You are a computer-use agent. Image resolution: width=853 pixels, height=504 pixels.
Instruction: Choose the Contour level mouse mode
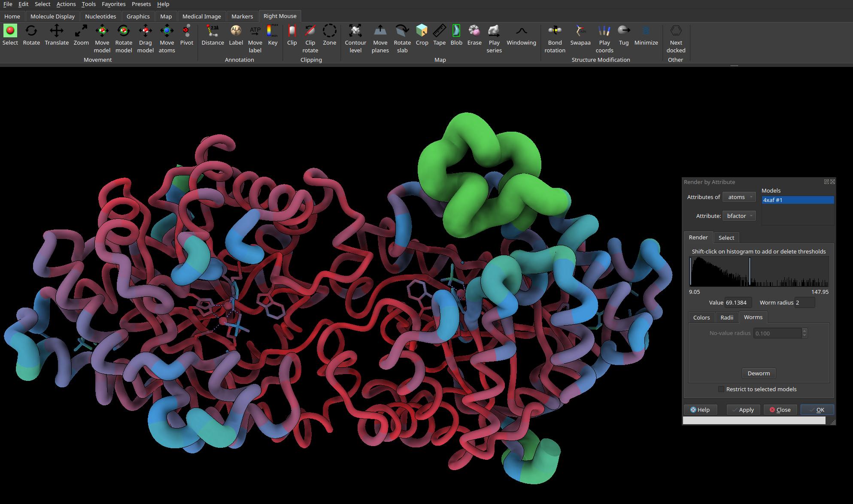(x=355, y=39)
